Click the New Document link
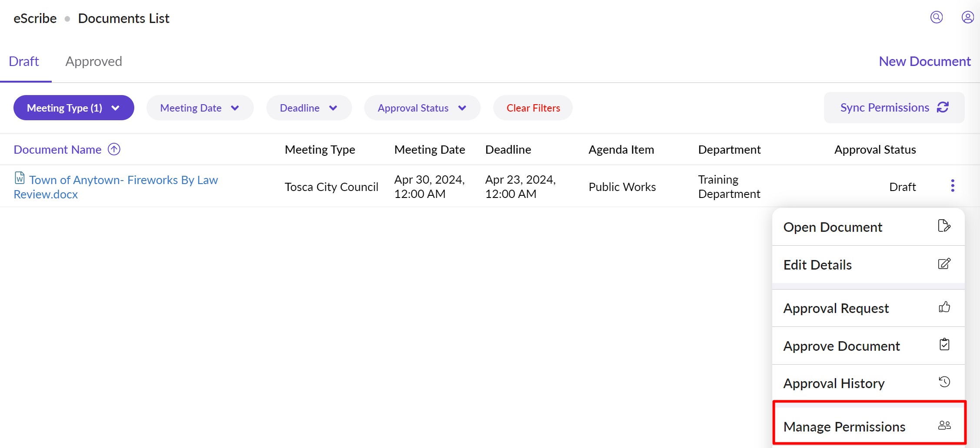 point(924,62)
